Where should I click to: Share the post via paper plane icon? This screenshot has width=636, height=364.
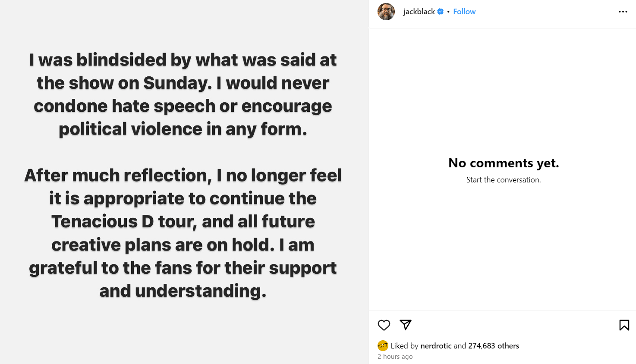pyautogui.click(x=406, y=324)
